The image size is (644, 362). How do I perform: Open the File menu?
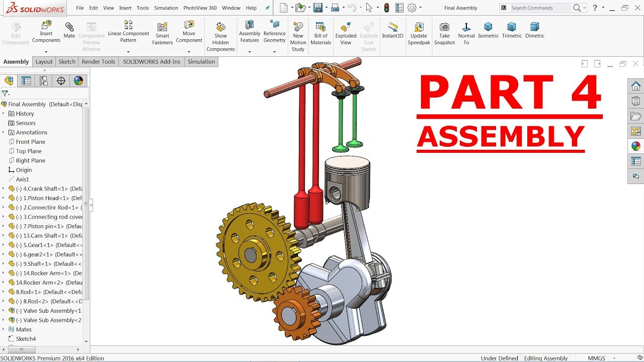(80, 8)
